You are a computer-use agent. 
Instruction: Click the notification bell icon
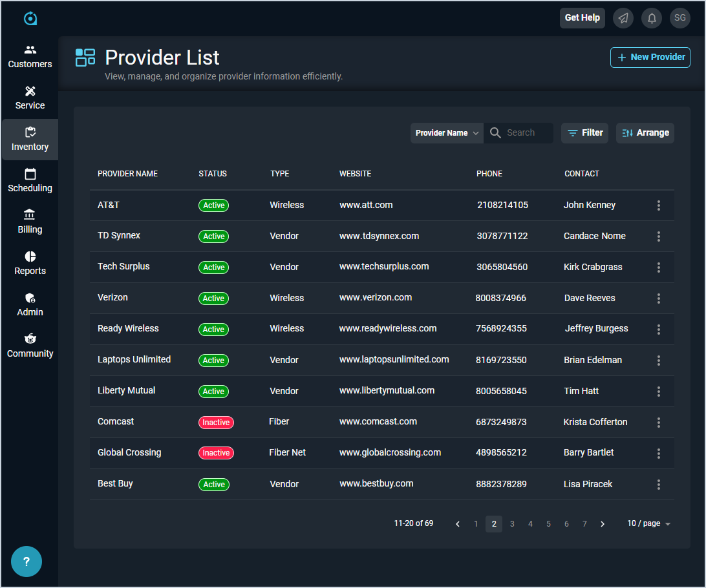tap(652, 18)
